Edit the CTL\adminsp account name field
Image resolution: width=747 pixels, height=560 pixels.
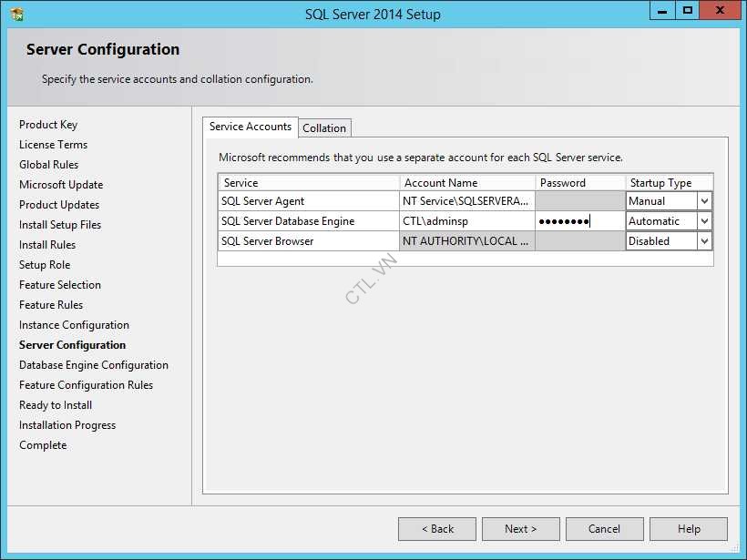point(465,220)
